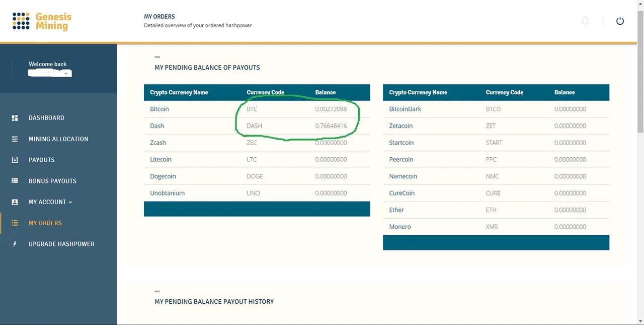
Task: Click the My Orders list icon
Action: tap(15, 223)
